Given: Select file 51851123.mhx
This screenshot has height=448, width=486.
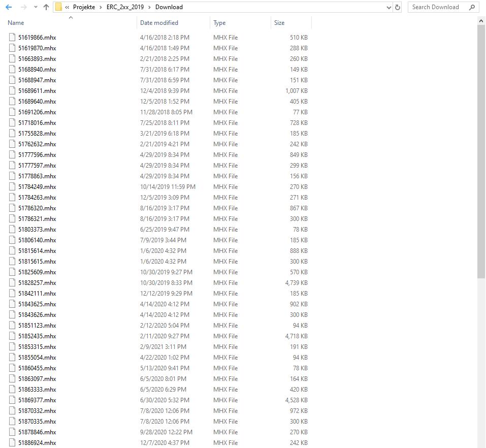Looking at the screenshot, I should point(37,325).
